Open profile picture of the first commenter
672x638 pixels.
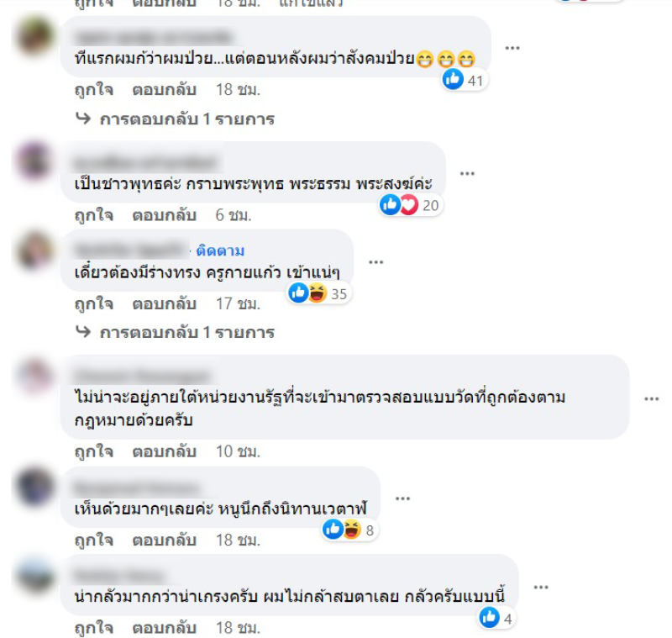pos(35,36)
